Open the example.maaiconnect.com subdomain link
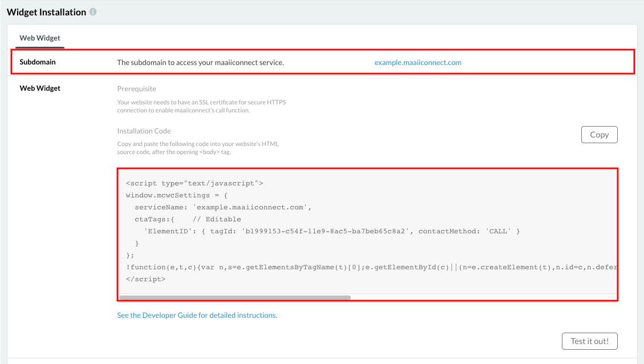Screen dimensions: 644x364 coord(418,62)
